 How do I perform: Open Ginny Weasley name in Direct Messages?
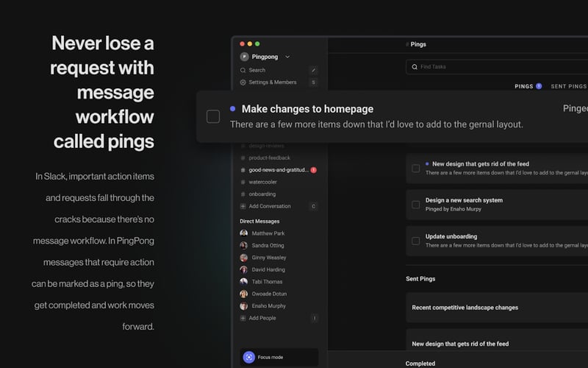pyautogui.click(x=269, y=258)
